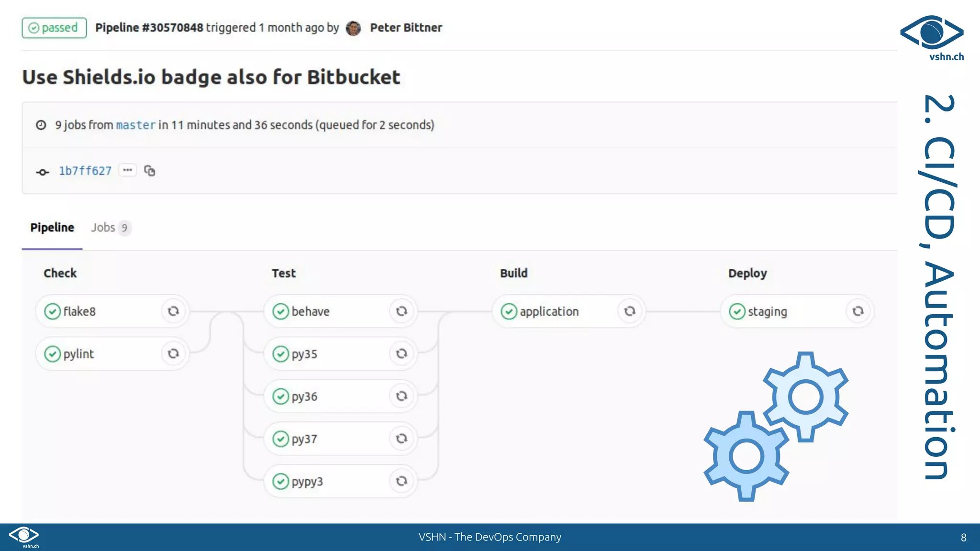Retry the flake8 job
980x551 pixels.
[x=173, y=311]
